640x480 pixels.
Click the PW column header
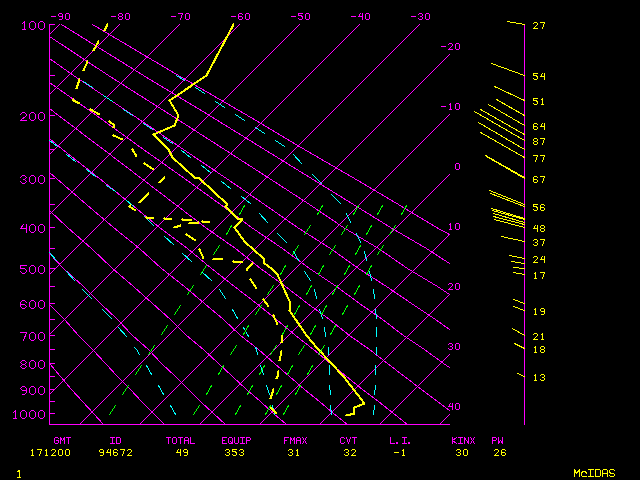click(x=499, y=440)
